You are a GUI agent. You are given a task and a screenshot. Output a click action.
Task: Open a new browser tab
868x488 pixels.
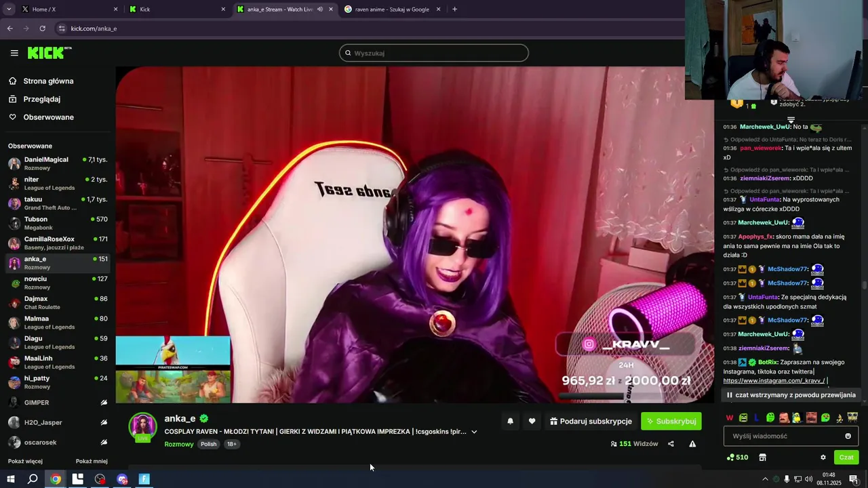[454, 9]
